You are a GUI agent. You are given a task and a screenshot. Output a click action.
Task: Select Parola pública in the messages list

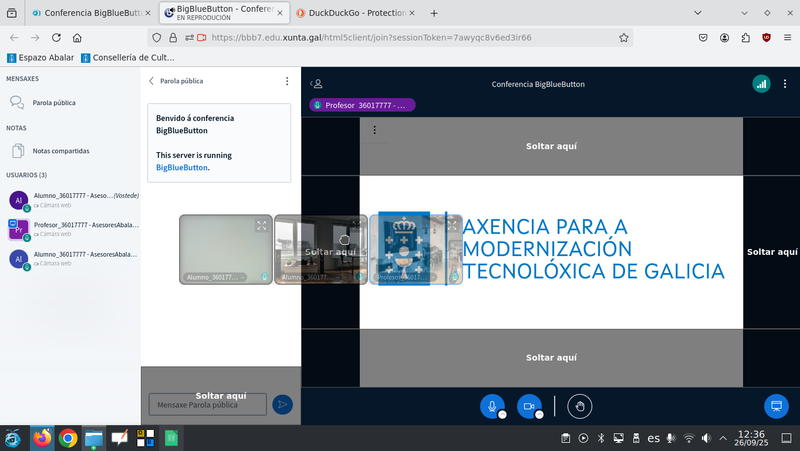(x=53, y=102)
